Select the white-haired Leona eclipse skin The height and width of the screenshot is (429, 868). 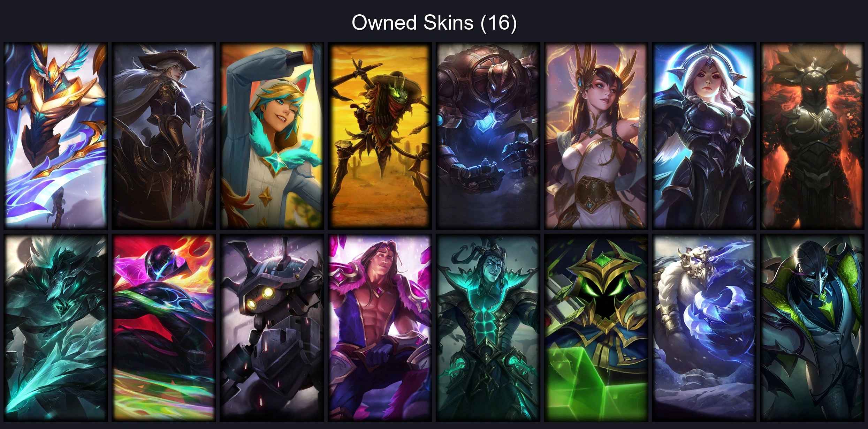pos(704,136)
